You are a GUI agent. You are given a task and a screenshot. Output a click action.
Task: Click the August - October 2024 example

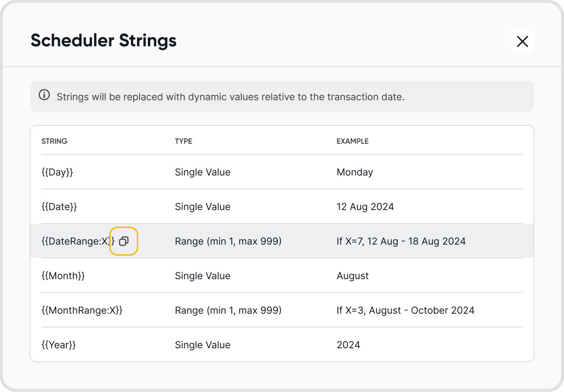click(x=405, y=310)
